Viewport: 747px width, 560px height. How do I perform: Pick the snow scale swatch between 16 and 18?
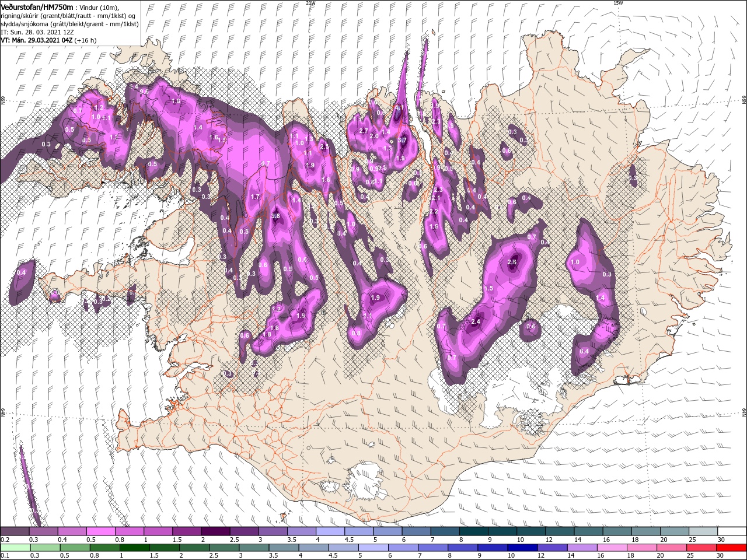point(617,531)
